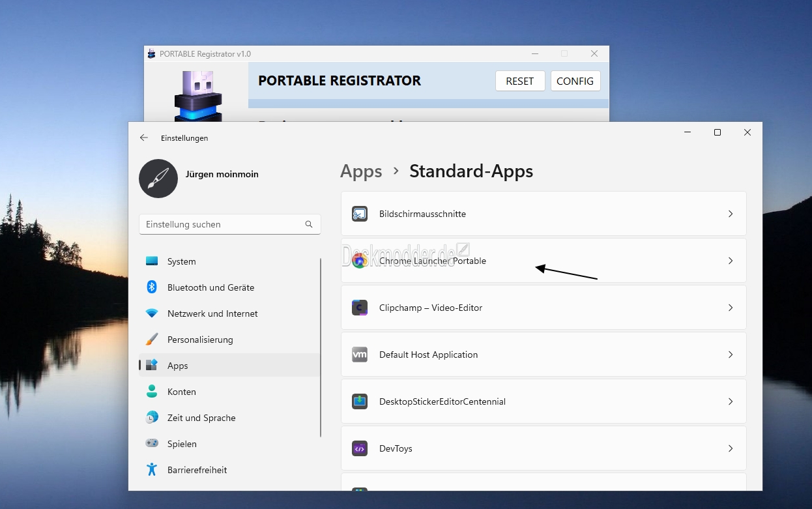Open Netzwerk und Internet category
Screen dimensions: 812x509
click(x=229, y=313)
